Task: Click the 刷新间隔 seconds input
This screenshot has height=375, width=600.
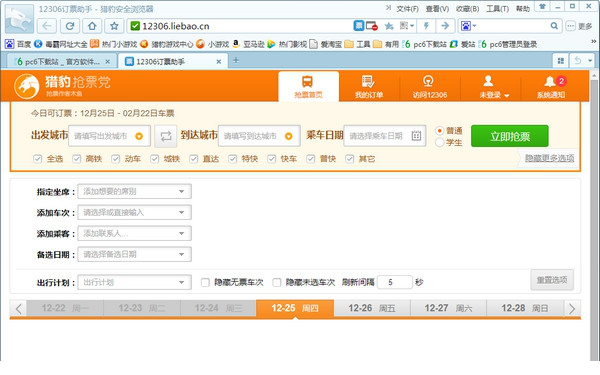Action: 395,282
